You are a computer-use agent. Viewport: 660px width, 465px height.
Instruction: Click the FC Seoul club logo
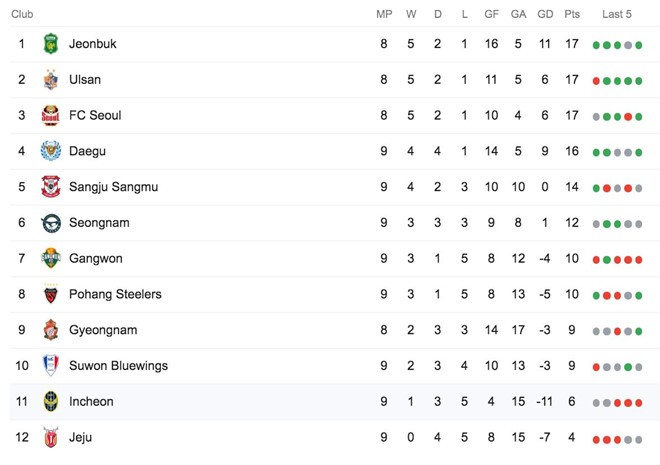point(51,116)
